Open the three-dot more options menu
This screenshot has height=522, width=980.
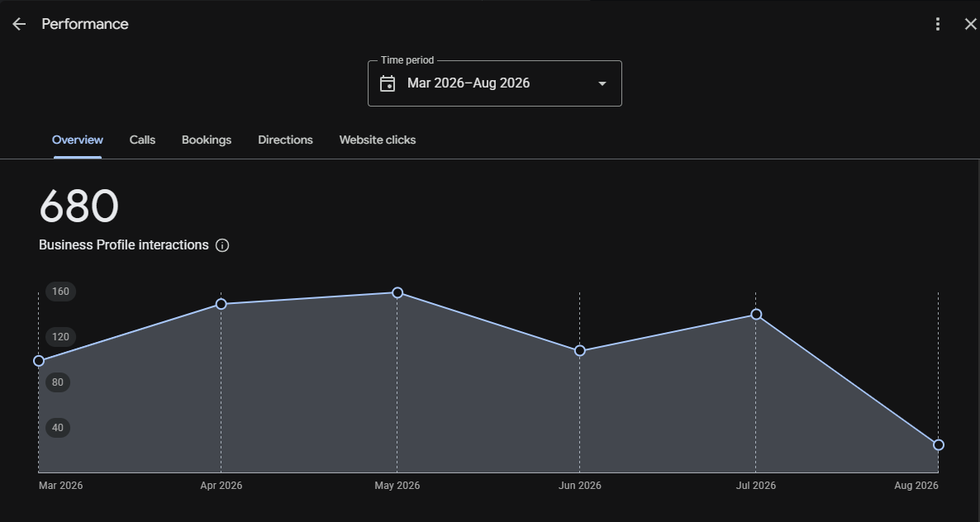point(938,24)
